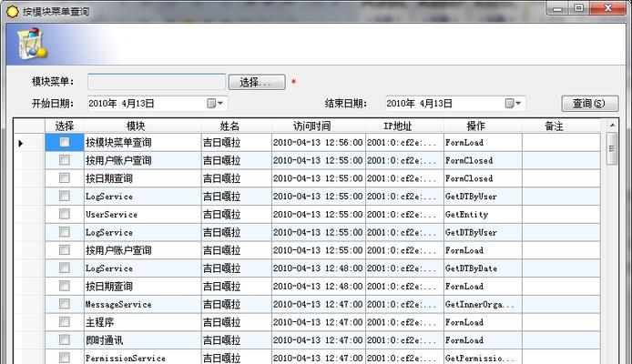Open the 开始日期 date picker dropdown
The height and width of the screenshot is (364, 632).
[x=216, y=104]
